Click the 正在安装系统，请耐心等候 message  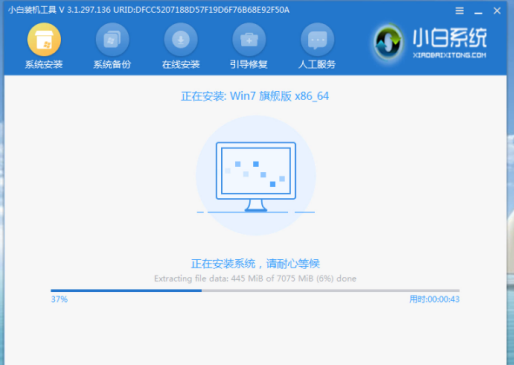pyautogui.click(x=255, y=264)
